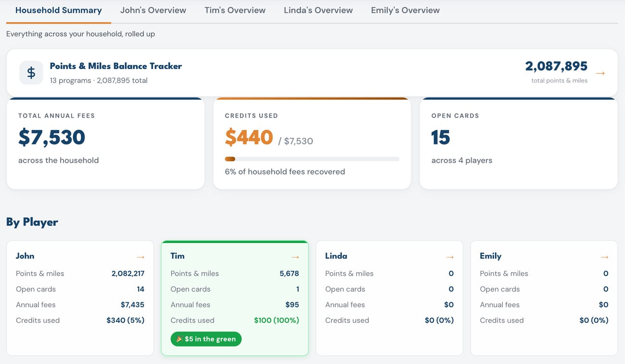
Task: Click the open cards count 15
Action: pyautogui.click(x=440, y=137)
